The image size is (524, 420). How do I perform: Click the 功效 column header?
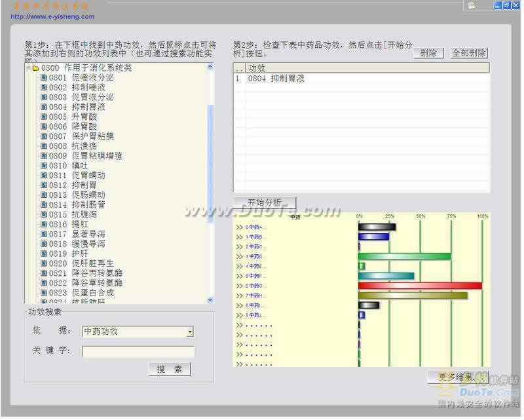click(367, 68)
